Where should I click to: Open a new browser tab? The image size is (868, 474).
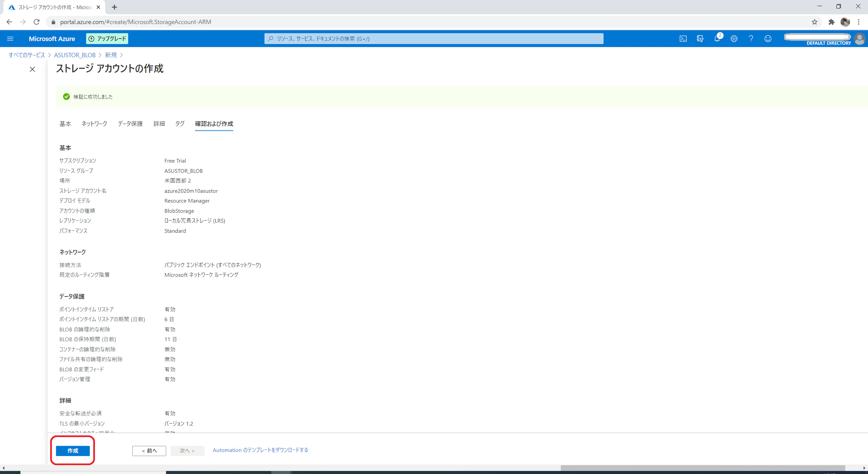tap(114, 7)
